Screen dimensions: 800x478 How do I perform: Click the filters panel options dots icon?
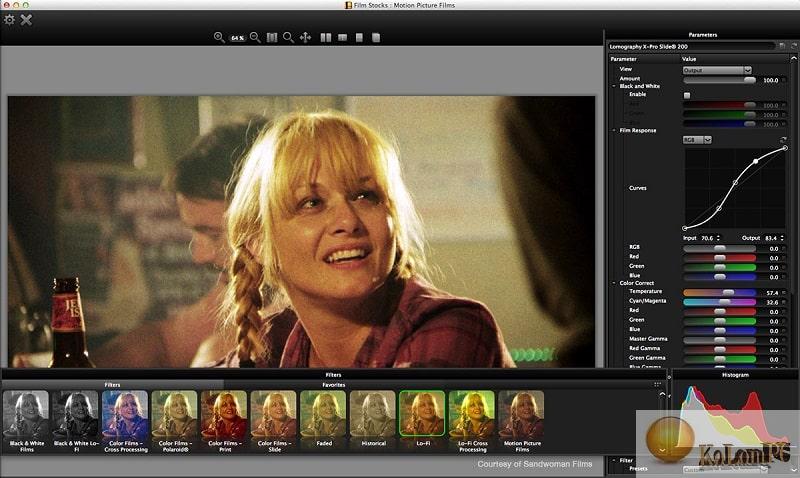pyautogui.click(x=657, y=385)
